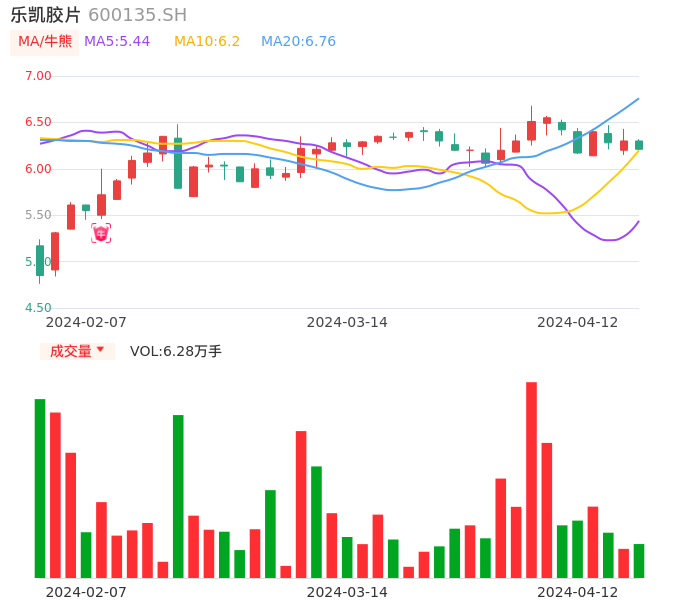Click the tallest red volume bar
This screenshot has width=686, height=606.
pos(531,480)
